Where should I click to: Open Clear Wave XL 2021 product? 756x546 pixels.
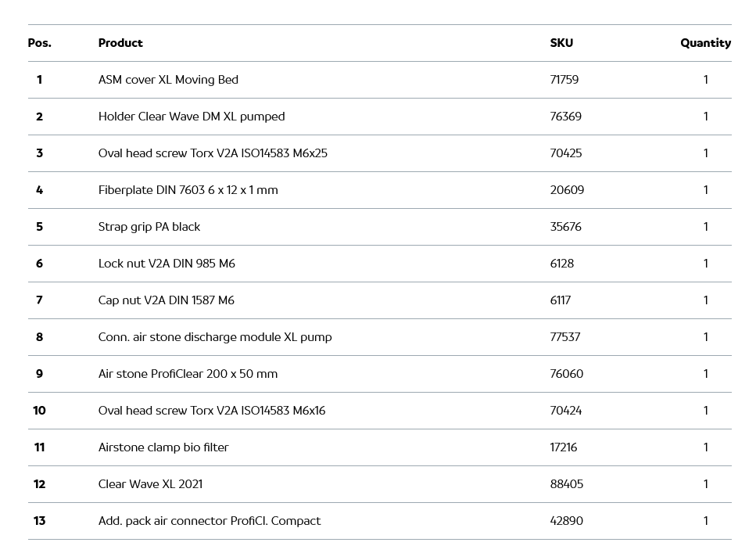click(x=150, y=484)
